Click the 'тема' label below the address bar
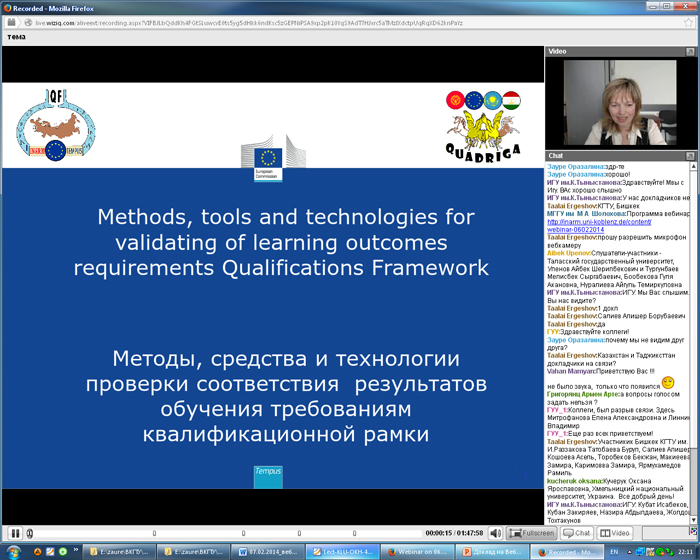700x560 pixels. (17, 37)
